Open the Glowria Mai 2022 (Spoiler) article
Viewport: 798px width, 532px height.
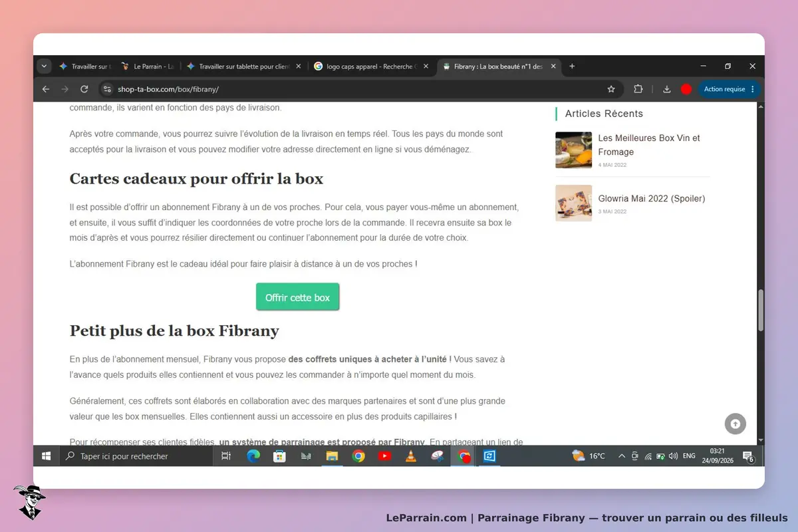[x=652, y=198]
